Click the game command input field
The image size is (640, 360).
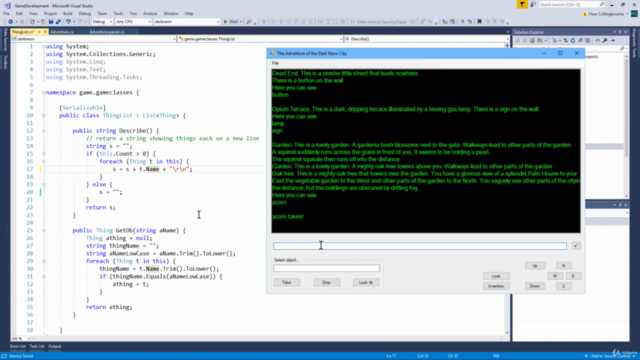[420, 246]
